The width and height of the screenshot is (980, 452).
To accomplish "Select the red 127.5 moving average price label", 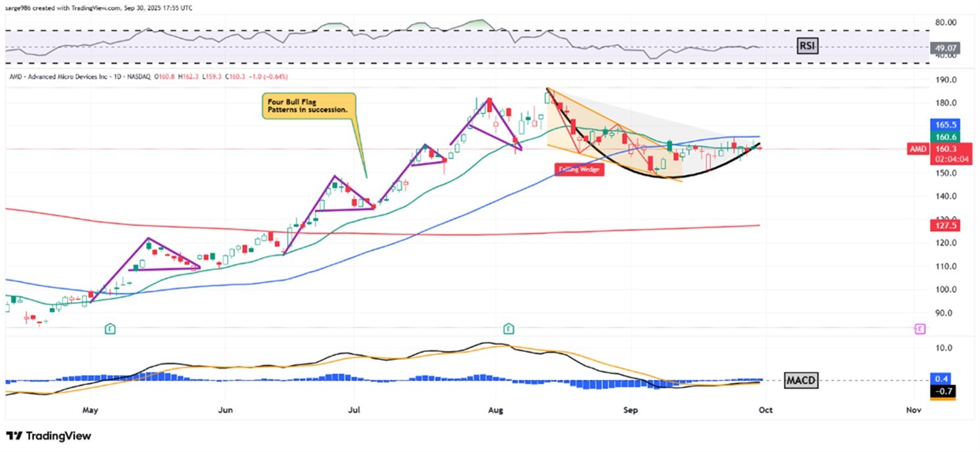I will point(943,225).
